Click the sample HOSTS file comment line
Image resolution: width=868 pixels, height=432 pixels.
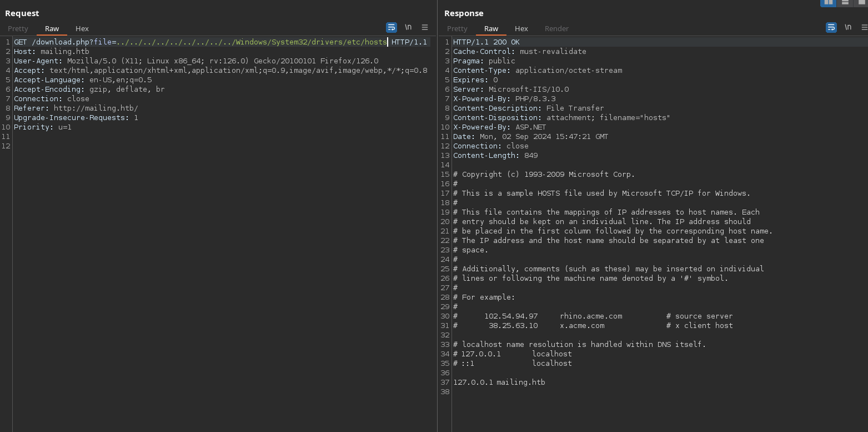coord(602,193)
